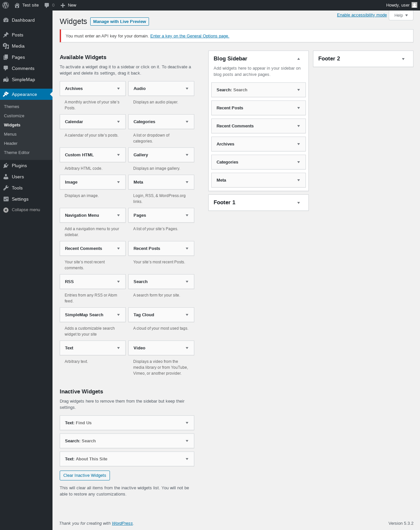This screenshot has width=420, height=530.
Task: Click the Collapse menu arrow icon
Action: (6, 210)
